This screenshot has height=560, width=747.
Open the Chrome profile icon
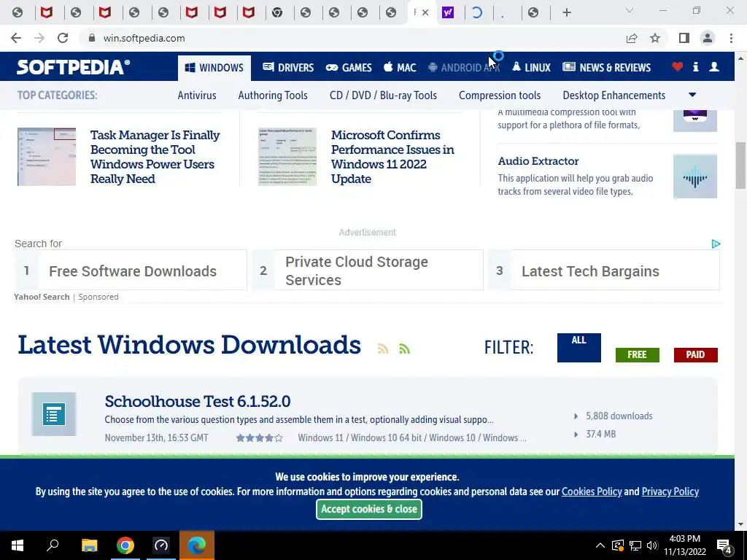[x=708, y=38]
